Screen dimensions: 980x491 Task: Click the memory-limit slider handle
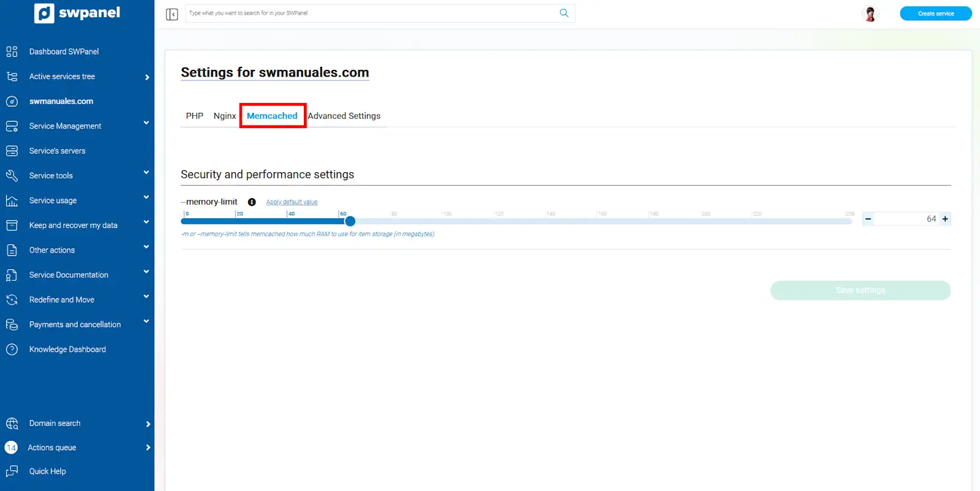coord(350,221)
